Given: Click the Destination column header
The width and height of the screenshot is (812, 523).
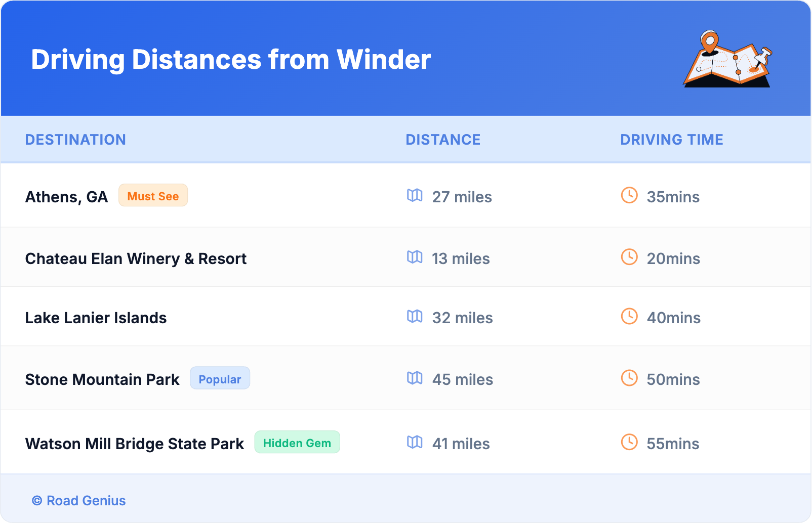Looking at the screenshot, I should tap(75, 140).
